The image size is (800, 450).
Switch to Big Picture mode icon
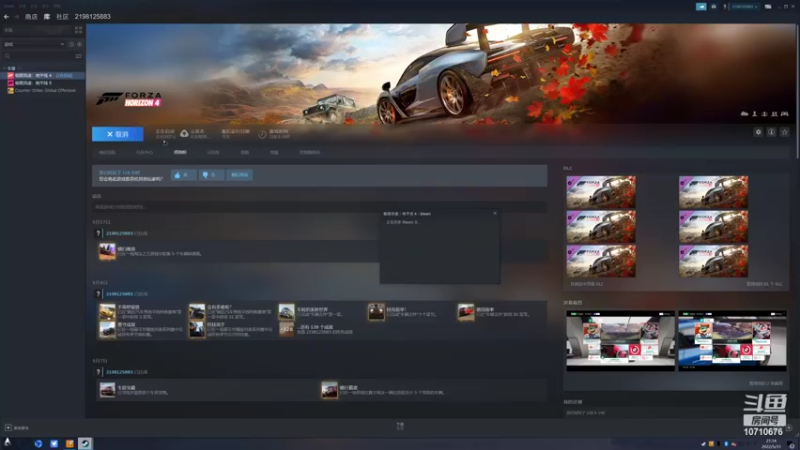click(x=768, y=7)
